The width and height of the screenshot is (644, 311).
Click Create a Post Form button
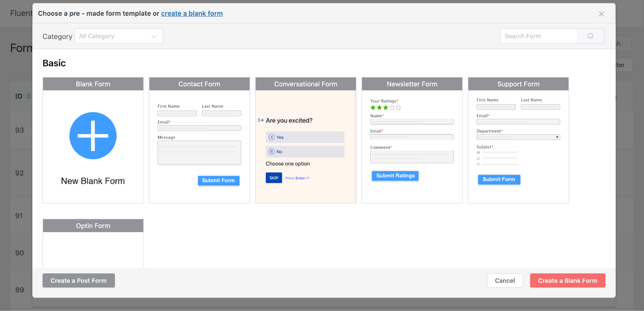[x=79, y=280]
